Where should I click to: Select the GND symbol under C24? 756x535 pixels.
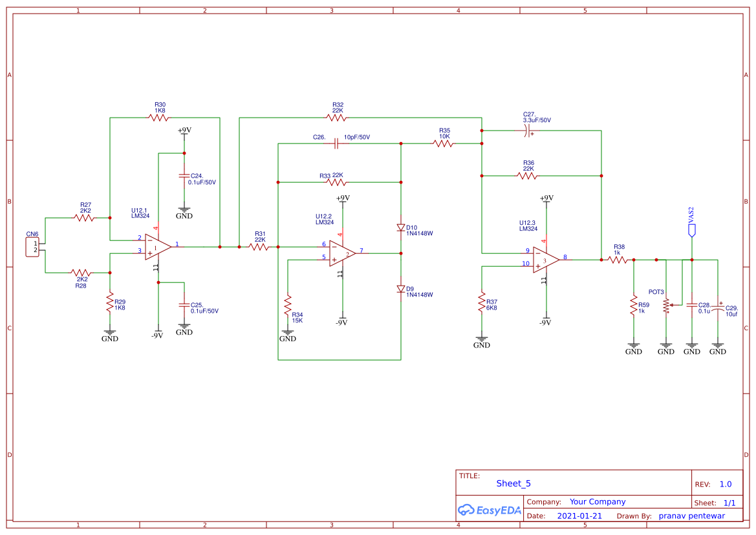[184, 213]
